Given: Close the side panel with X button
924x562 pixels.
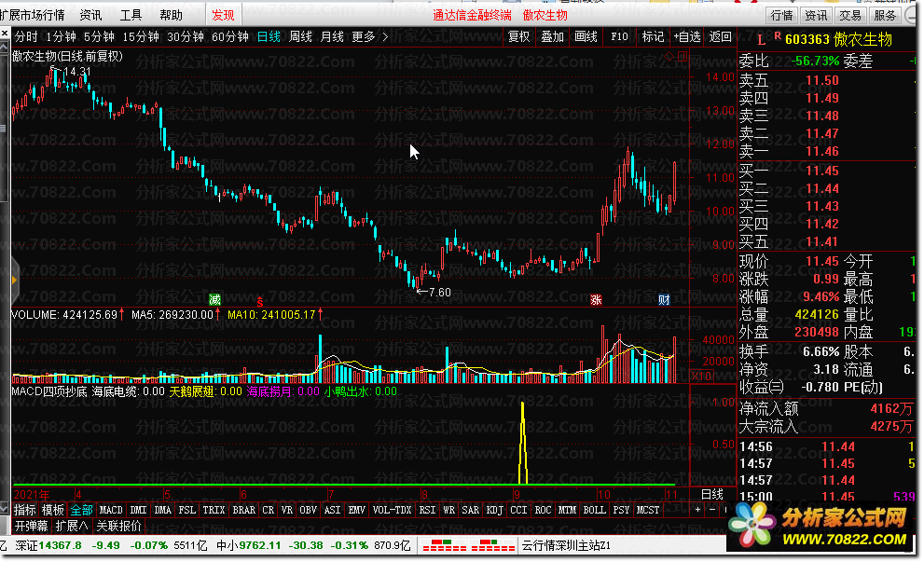Looking at the screenshot, I should pos(5,34).
